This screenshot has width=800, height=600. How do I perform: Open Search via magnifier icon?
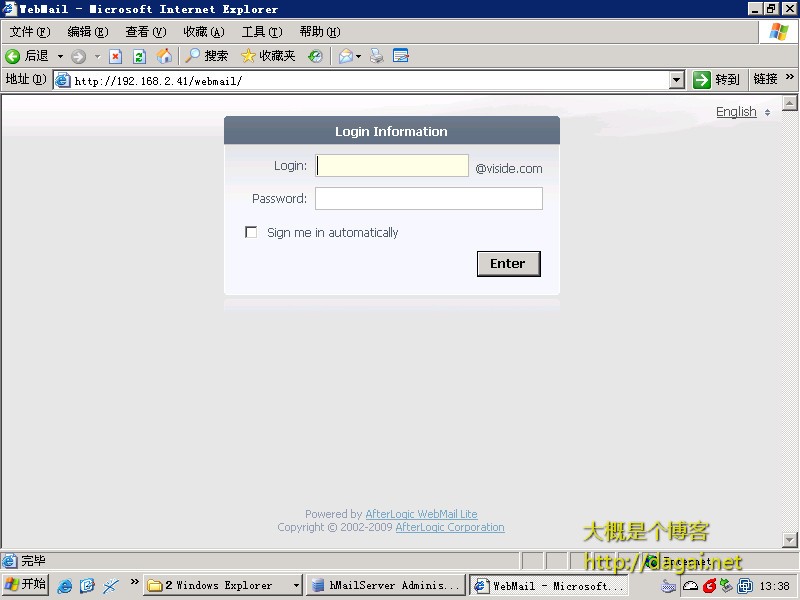[192, 56]
